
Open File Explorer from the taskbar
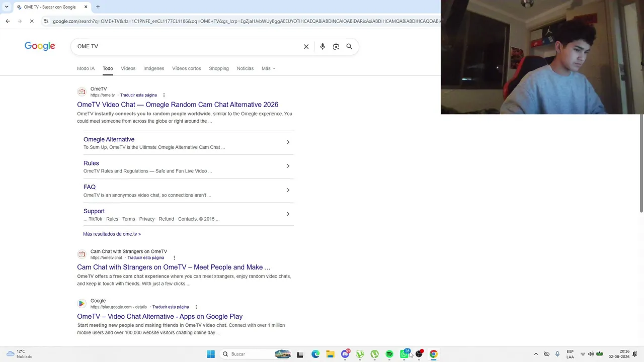pos(330,354)
